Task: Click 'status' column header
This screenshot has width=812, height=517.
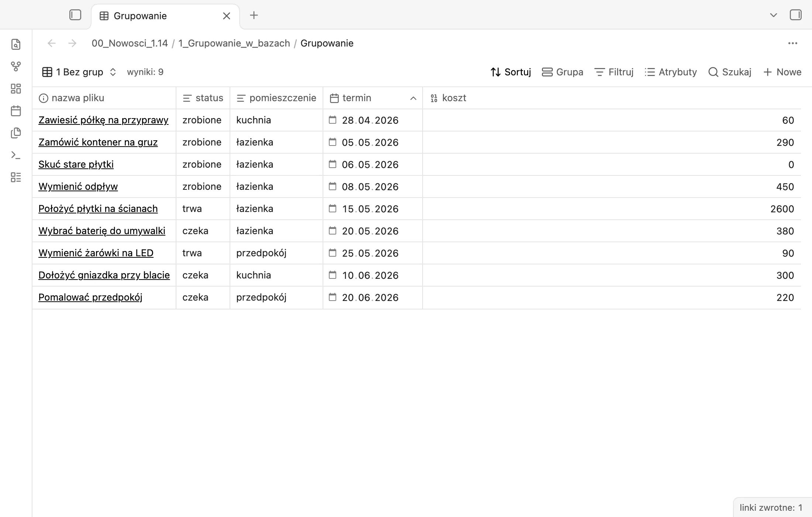Action: tap(203, 98)
